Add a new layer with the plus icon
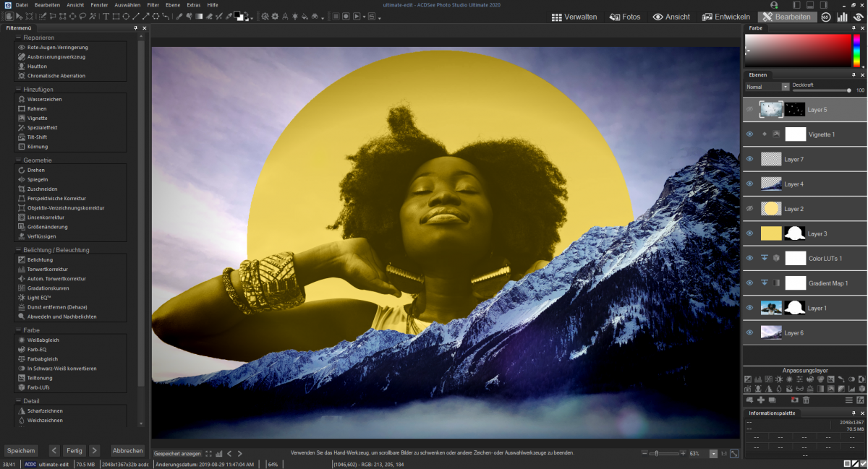 [x=762, y=400]
